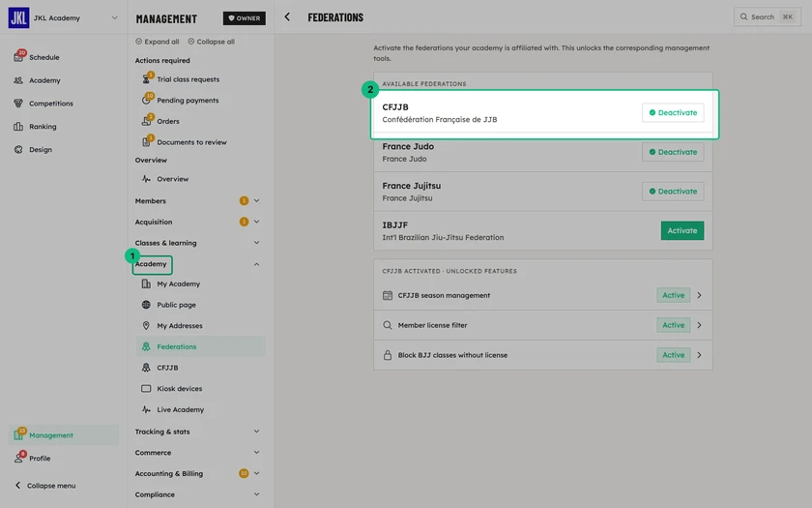
Task: Click Expand all link
Action: (x=157, y=42)
